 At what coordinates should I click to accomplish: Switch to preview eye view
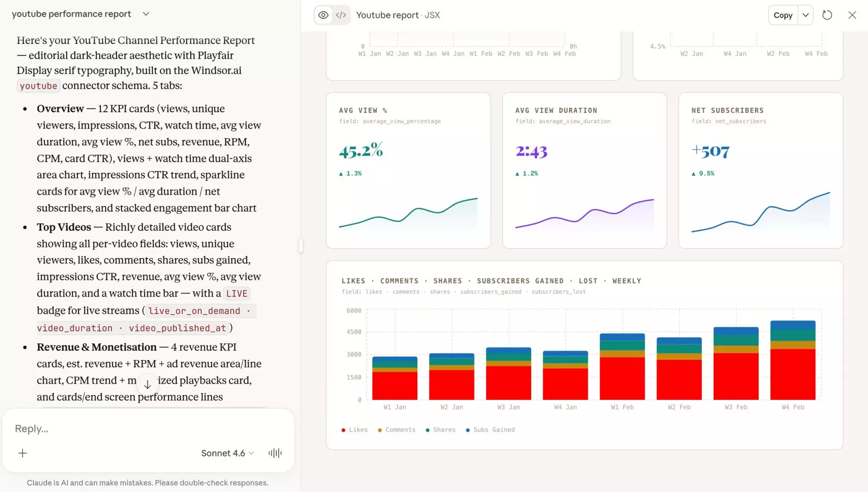(x=324, y=15)
